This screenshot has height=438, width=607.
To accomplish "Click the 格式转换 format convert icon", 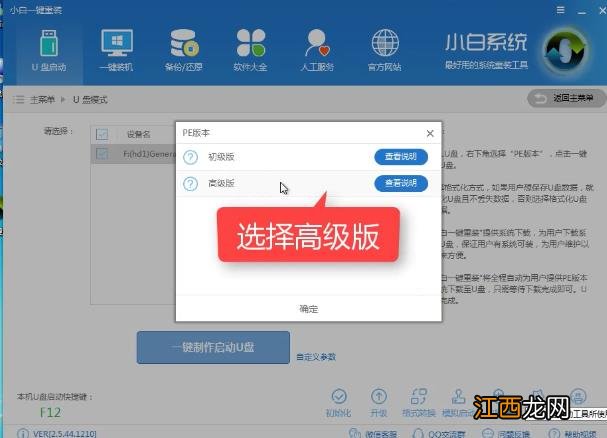I will pyautogui.click(x=419, y=397).
